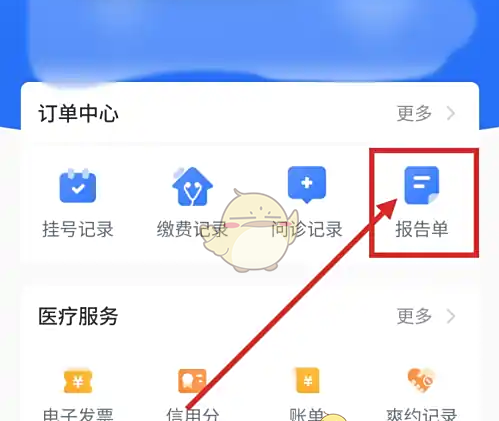Tap the 信用分 orange card icon
The width and height of the screenshot is (499, 421).
(x=192, y=381)
